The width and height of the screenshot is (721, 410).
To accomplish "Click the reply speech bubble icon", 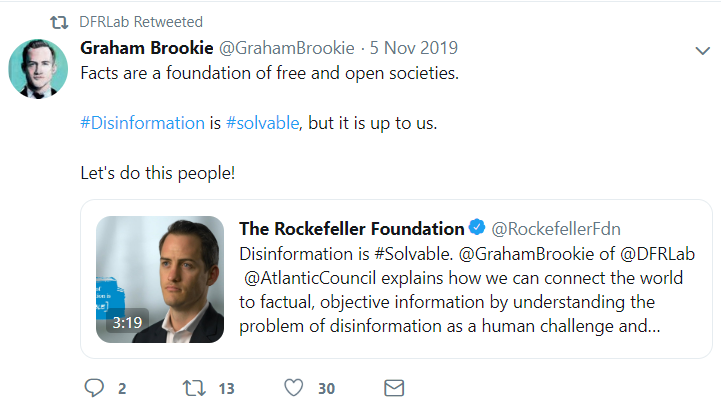I will click(x=94, y=387).
